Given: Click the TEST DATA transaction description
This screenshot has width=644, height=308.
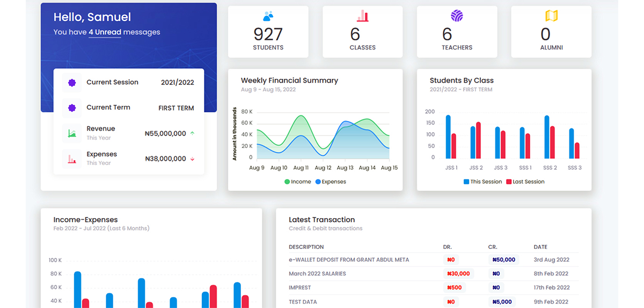Looking at the screenshot, I should (303, 302).
